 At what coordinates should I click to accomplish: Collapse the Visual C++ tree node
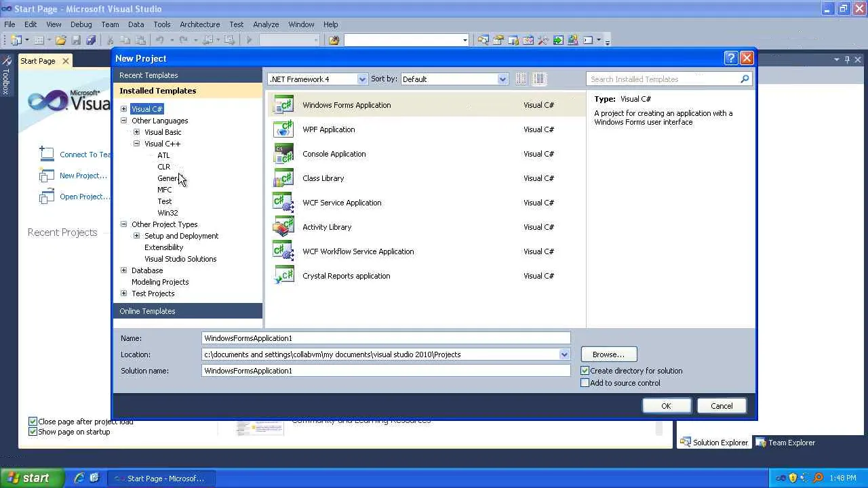pyautogui.click(x=136, y=144)
